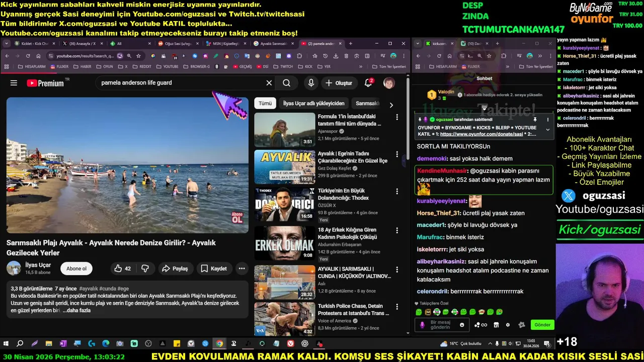Send chat message with Gönder
Viewport: 644px width, 362px height.
coord(542,325)
